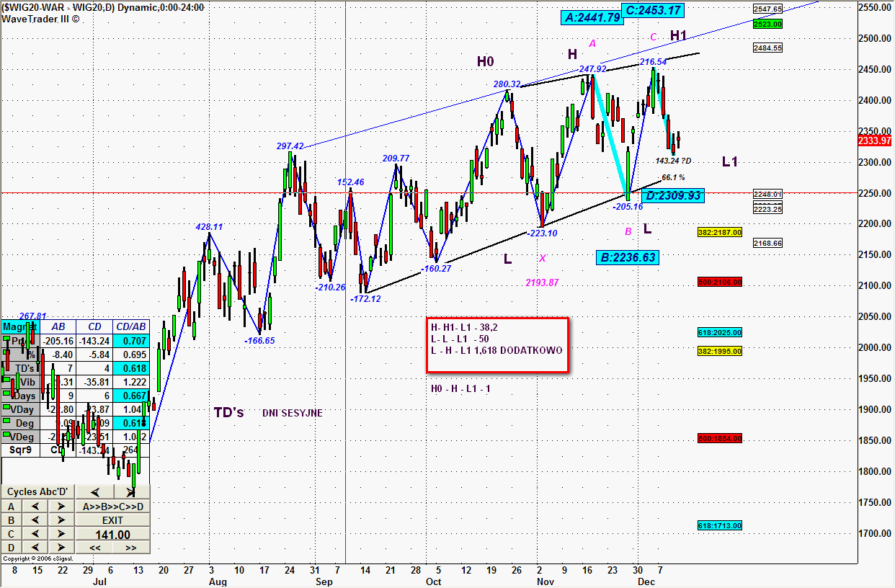This screenshot has width=895, height=588.
Task: Click the Cycles Abc'D' button
Action: click(37, 492)
